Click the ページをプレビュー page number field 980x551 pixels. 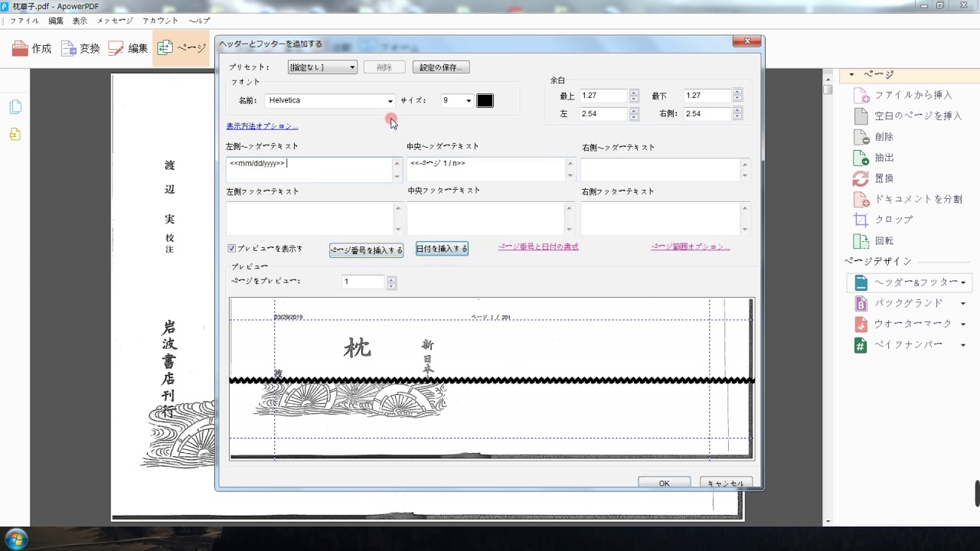click(364, 282)
